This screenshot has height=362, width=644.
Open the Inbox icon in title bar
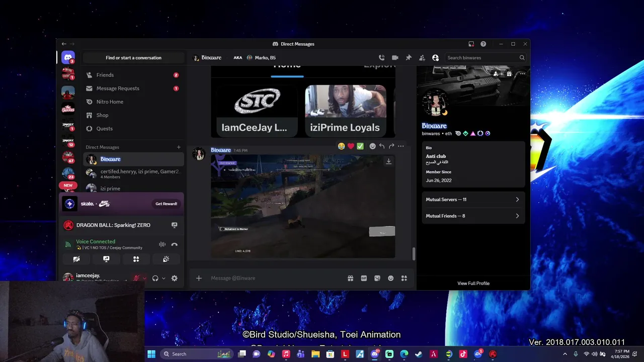coord(471,44)
